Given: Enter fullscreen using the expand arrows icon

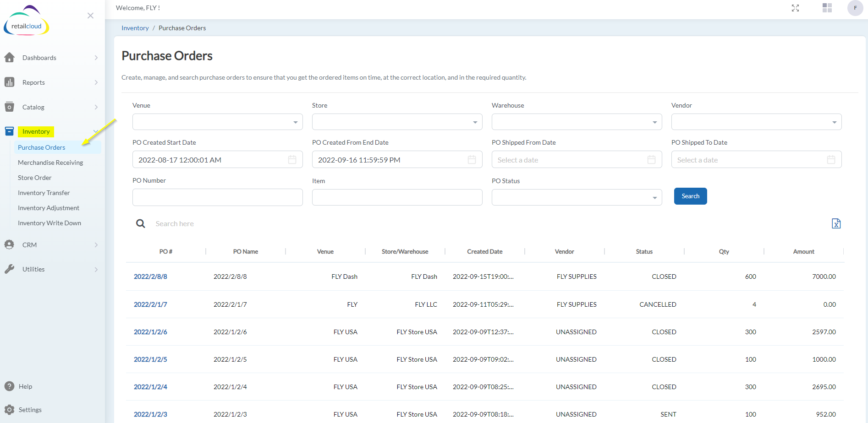Looking at the screenshot, I should click(x=796, y=8).
